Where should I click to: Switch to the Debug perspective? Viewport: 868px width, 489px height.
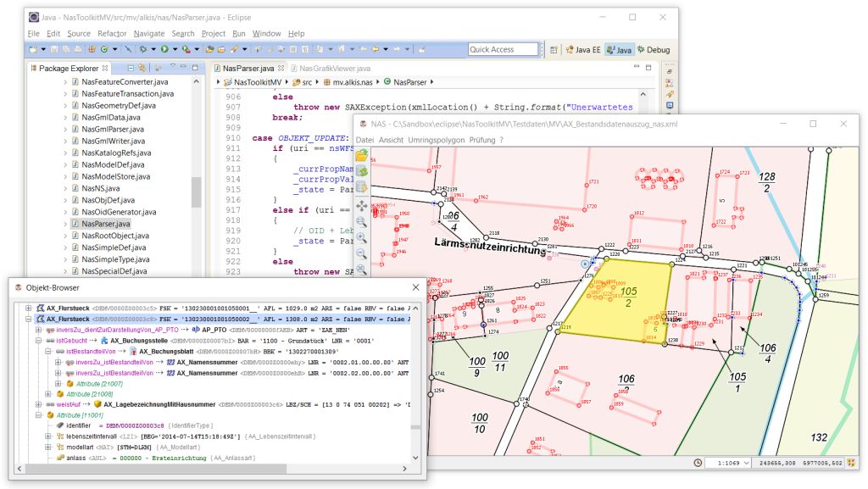[x=654, y=50]
